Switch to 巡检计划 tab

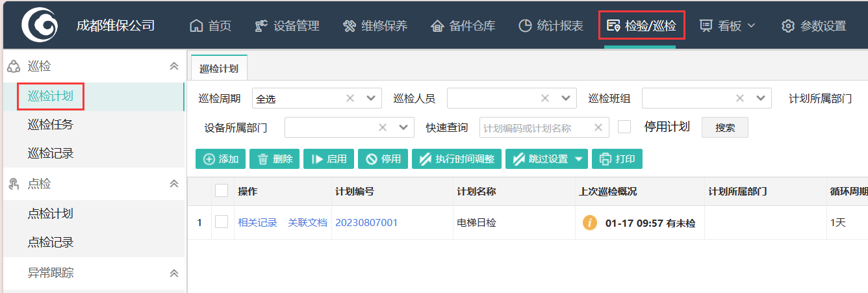(218, 68)
